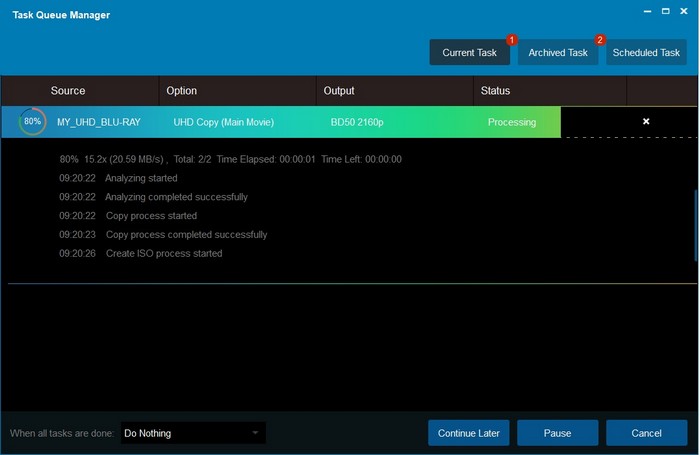This screenshot has width=700, height=455.
Task: Click the 'When all tasks are done:' label
Action: coord(62,434)
